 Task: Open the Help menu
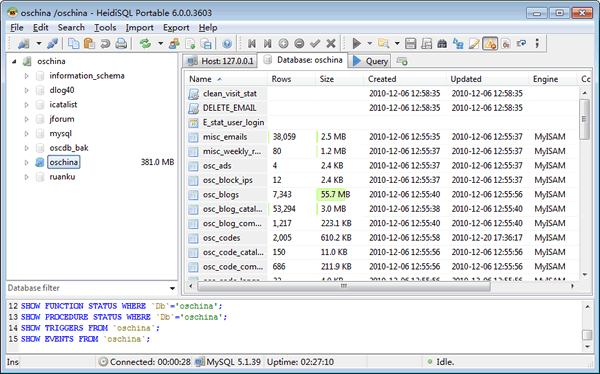[x=208, y=28]
